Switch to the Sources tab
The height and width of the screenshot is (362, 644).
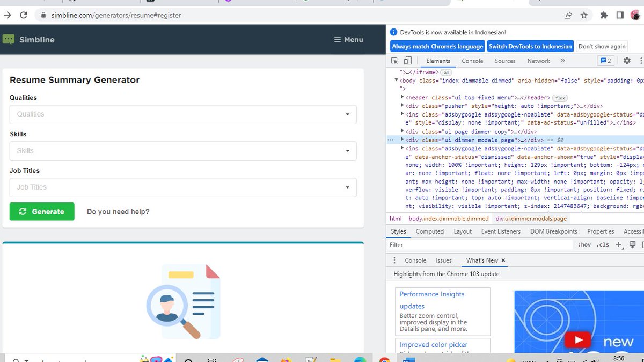tap(505, 61)
